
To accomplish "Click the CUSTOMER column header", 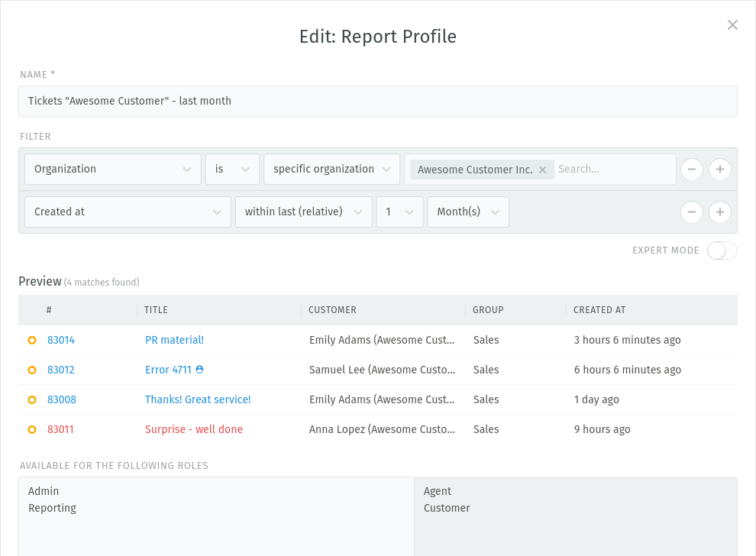I will point(332,310).
